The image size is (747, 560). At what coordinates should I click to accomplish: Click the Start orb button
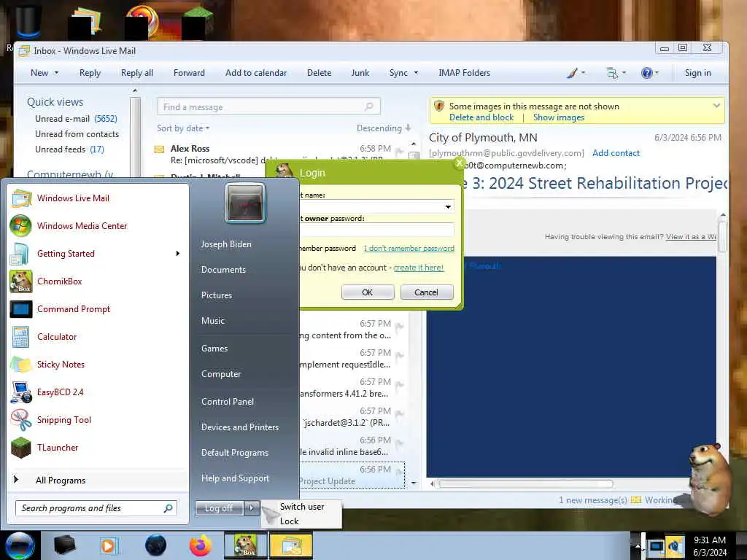tap(20, 545)
